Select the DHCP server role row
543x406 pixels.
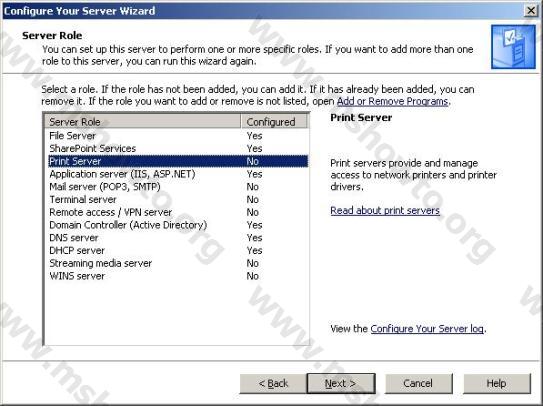[x=178, y=250]
